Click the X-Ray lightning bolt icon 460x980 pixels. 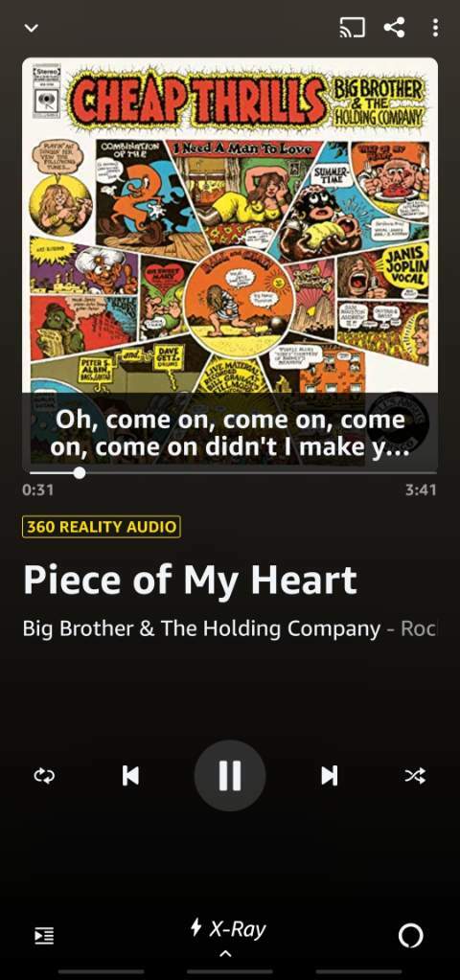click(195, 927)
